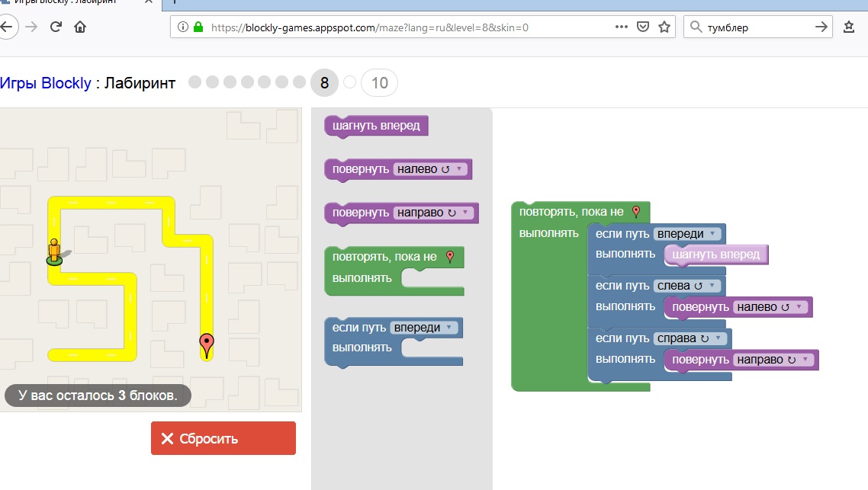The height and width of the screenshot is (490, 868).
Task: Click the goal pin in the workspace repeat block
Action: tap(636, 212)
